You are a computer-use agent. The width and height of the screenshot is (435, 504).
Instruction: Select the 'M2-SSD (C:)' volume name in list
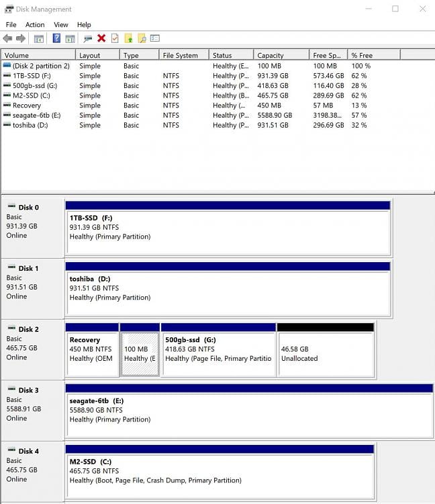[32, 95]
